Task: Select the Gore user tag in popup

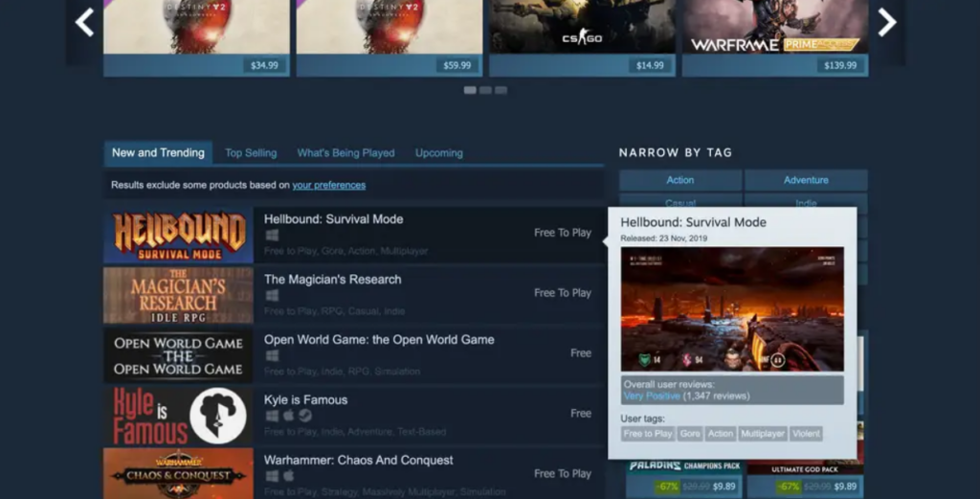Action: 690,433
